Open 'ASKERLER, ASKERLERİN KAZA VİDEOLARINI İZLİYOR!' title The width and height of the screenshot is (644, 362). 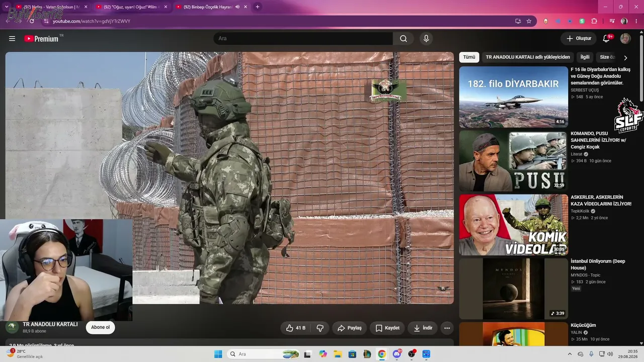point(601,201)
